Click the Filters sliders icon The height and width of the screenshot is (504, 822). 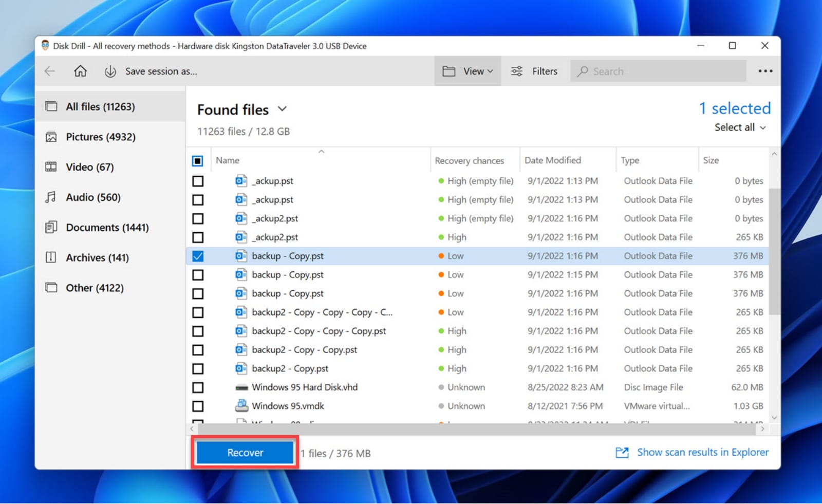517,71
